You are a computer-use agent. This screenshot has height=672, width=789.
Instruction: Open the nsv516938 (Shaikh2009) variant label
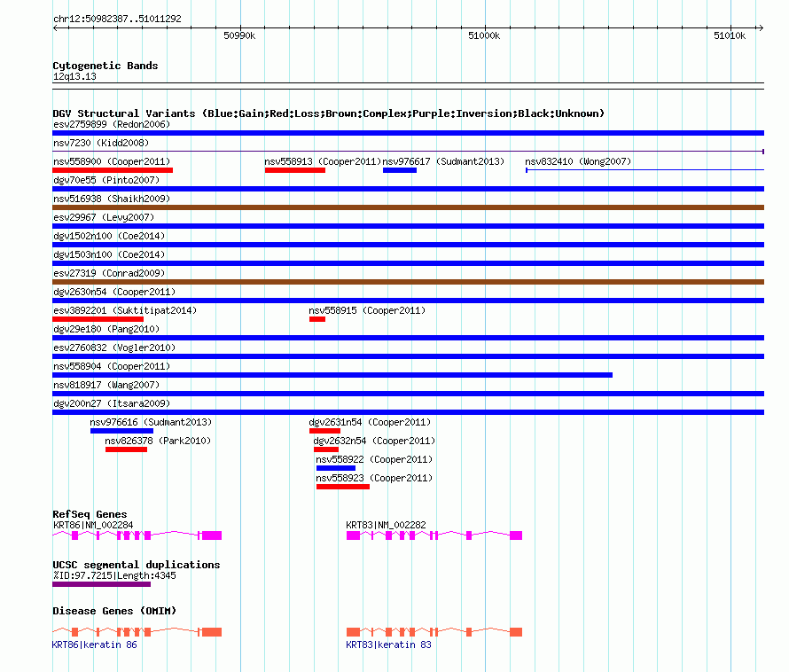(112, 199)
